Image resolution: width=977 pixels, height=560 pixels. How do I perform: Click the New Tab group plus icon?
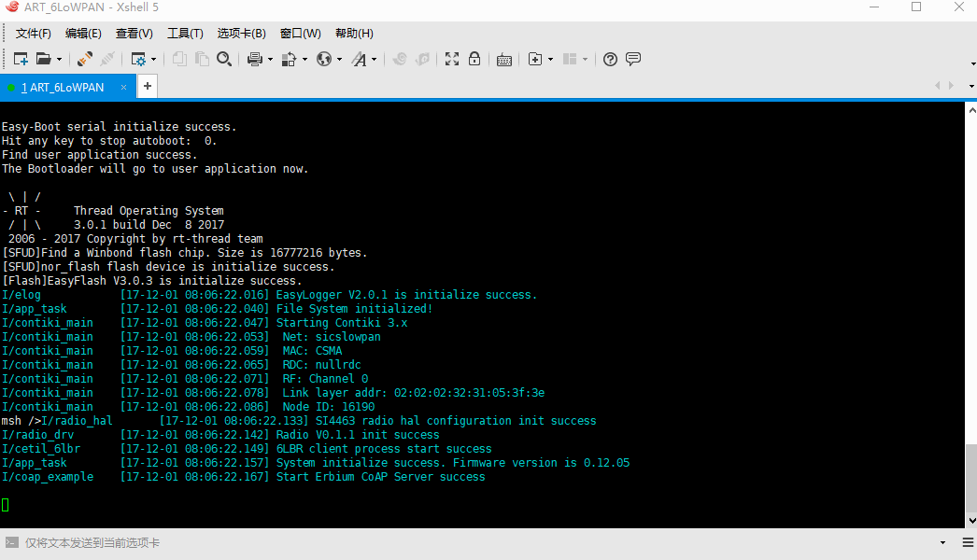click(x=535, y=59)
